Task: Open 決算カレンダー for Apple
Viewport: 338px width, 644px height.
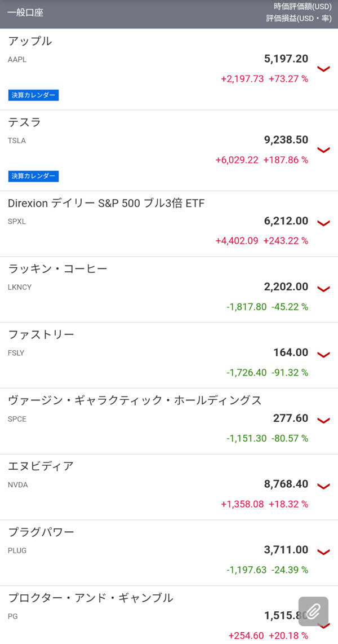Action: 34,95
